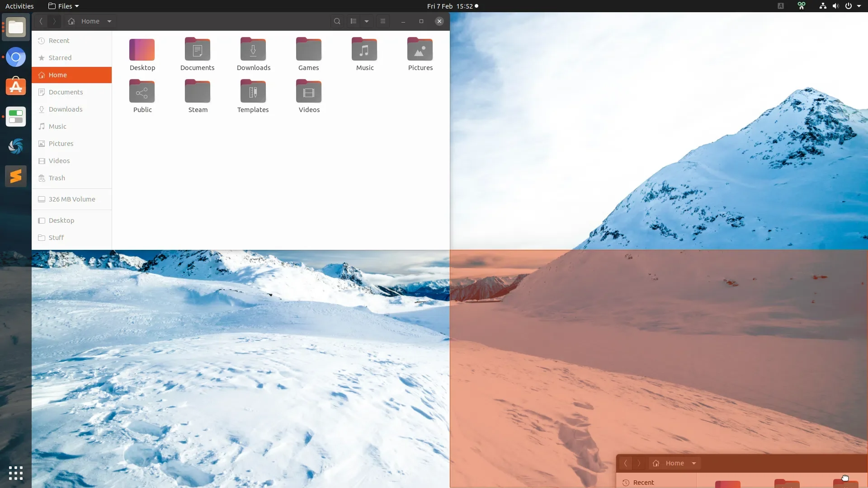
Task: Click the keyboard layout indicator
Action: [781, 6]
